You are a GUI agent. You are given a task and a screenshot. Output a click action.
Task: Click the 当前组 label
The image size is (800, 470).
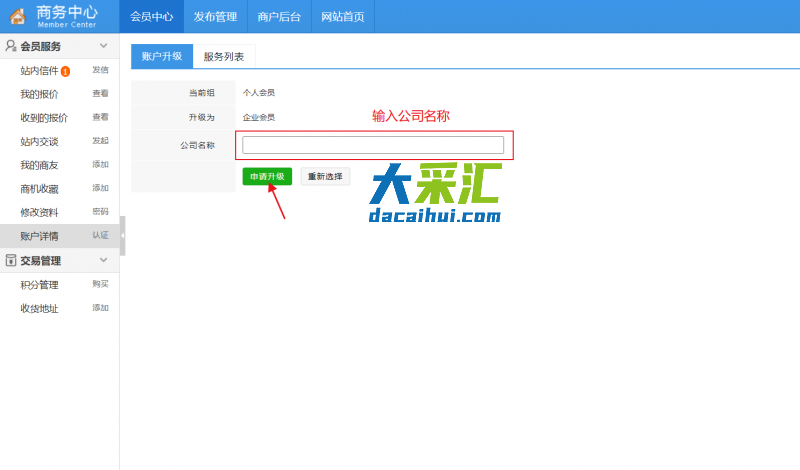pyautogui.click(x=202, y=92)
